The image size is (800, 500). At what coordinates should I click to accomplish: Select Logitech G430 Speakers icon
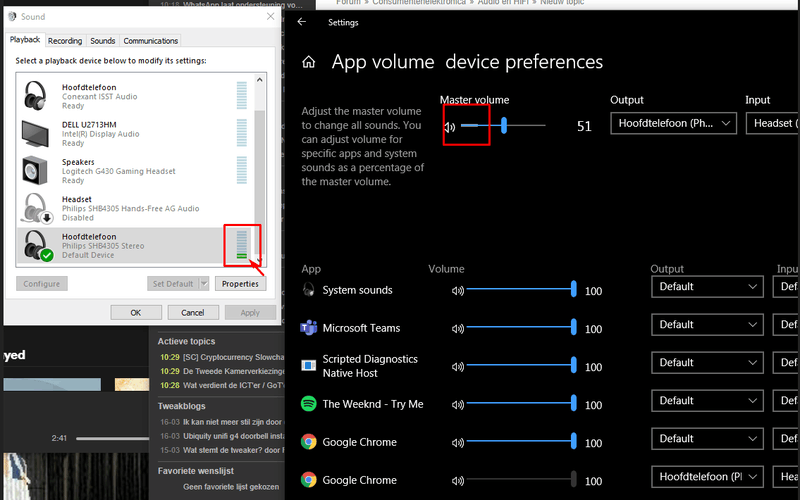point(35,170)
